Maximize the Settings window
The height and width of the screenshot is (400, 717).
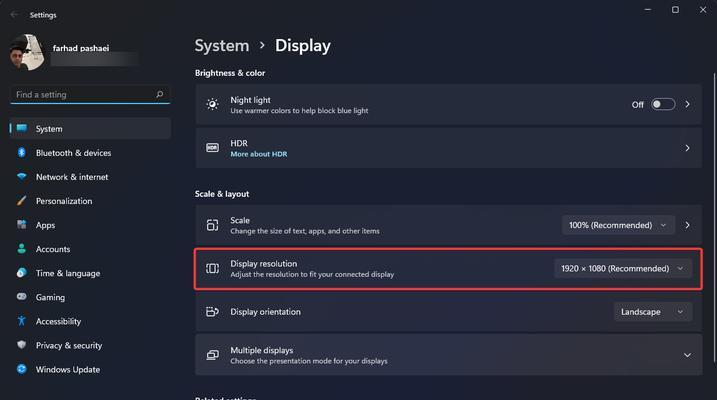[x=675, y=10]
